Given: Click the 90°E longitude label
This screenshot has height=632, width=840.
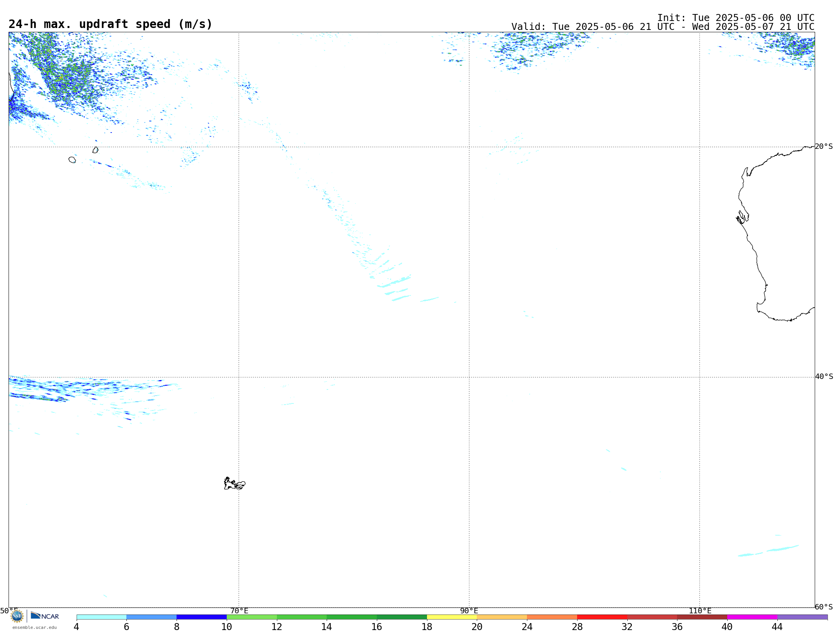Looking at the screenshot, I should click(469, 611).
